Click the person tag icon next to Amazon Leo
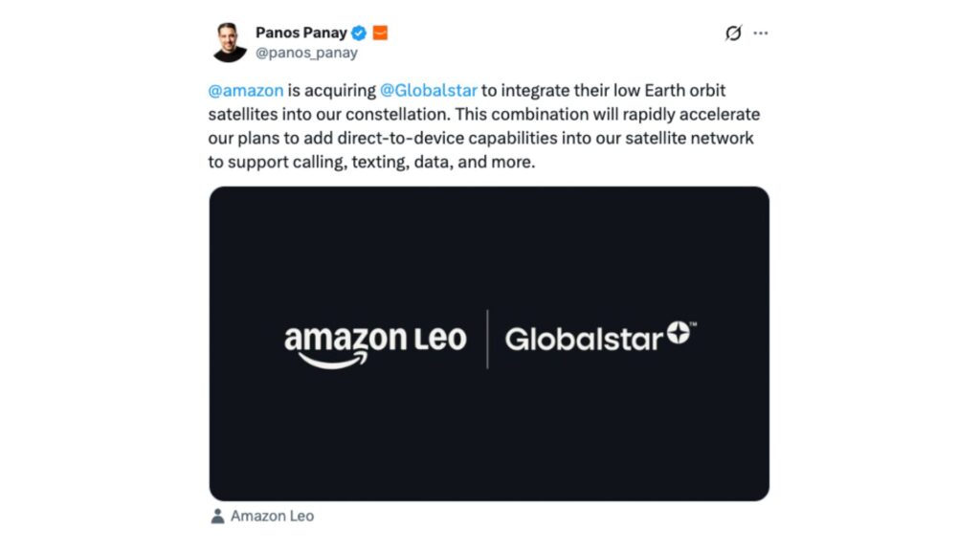Image resolution: width=980 pixels, height=551 pixels. [x=218, y=516]
